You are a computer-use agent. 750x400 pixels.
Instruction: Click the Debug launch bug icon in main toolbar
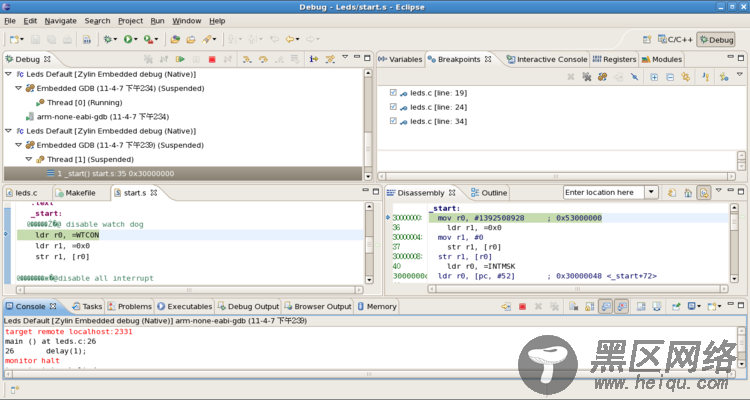click(x=108, y=39)
